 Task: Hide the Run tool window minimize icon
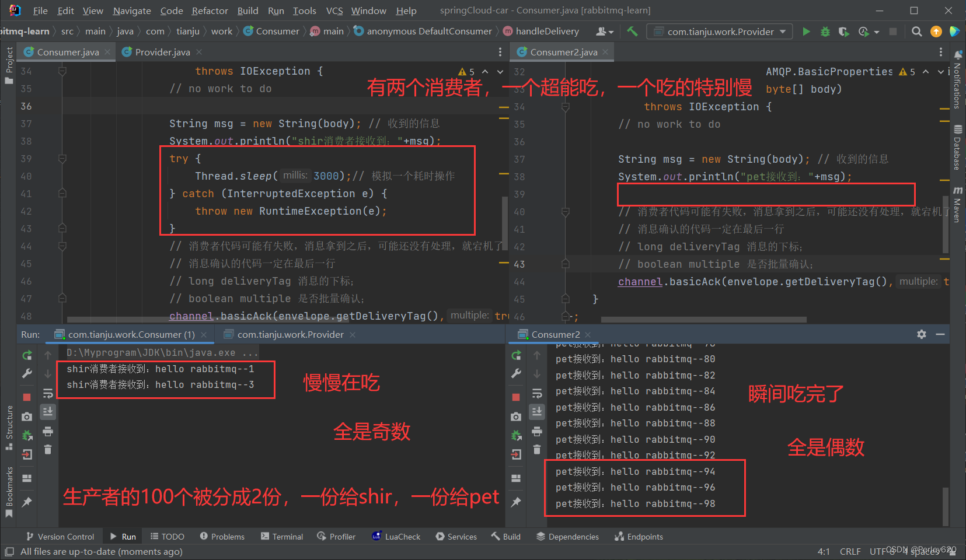pyautogui.click(x=940, y=334)
